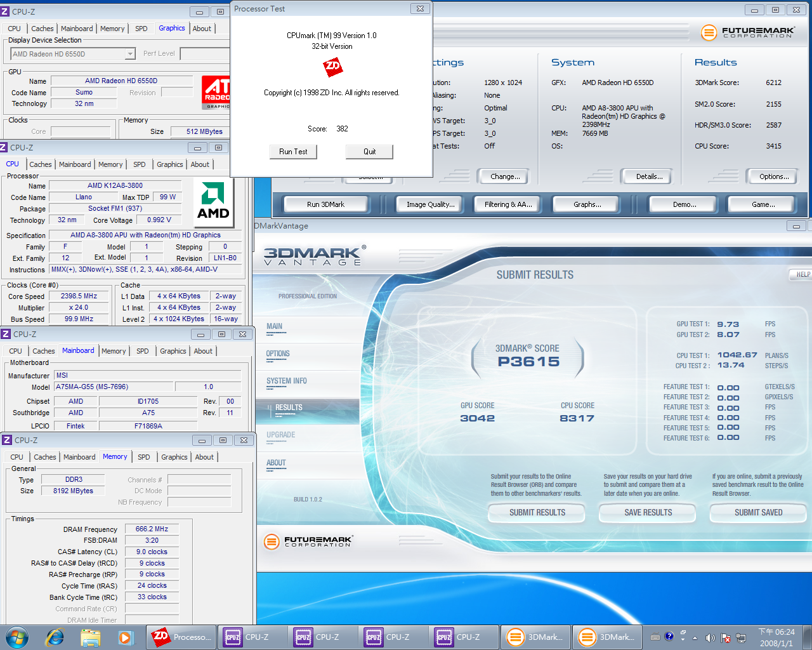The height and width of the screenshot is (650, 812).
Task: Open Windows Media Player taskbar icon
Action: (x=125, y=637)
